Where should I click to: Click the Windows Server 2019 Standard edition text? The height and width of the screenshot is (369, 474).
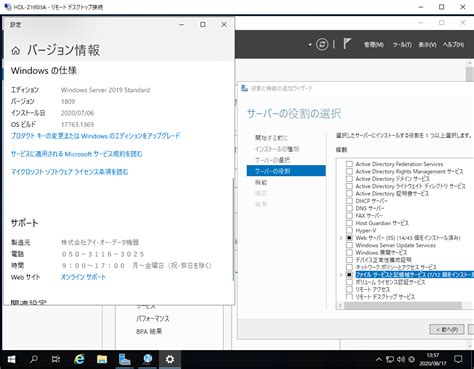pyautogui.click(x=105, y=90)
